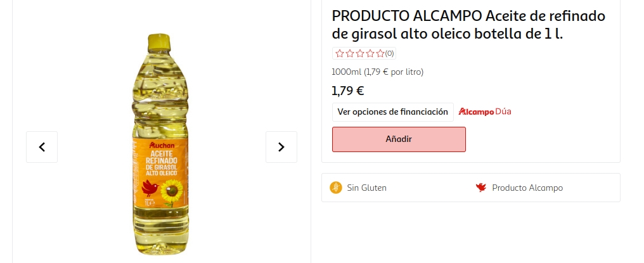The height and width of the screenshot is (263, 644).
Task: Click the 1000ml per-litre price text
Action: tap(378, 72)
